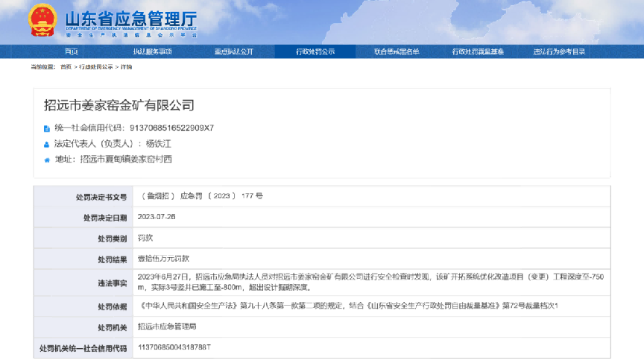Click the house icon beside 地址
Image resolution: width=644 pixels, height=363 pixels.
click(x=48, y=159)
